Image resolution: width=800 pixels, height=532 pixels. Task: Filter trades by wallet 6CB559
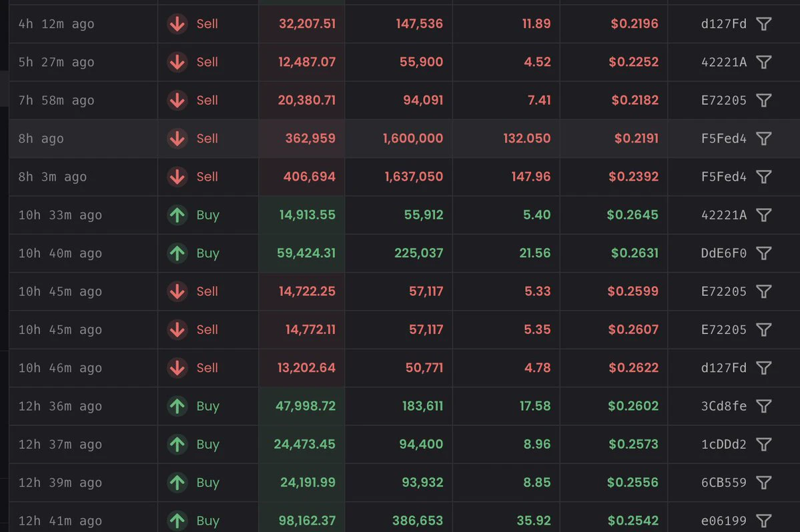[763, 483]
